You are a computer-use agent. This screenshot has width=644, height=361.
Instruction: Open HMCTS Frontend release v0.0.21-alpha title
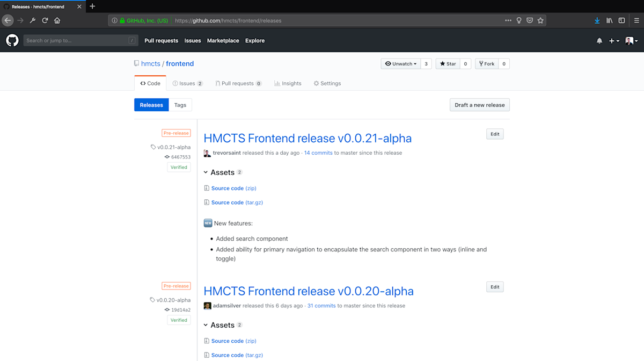tap(308, 138)
